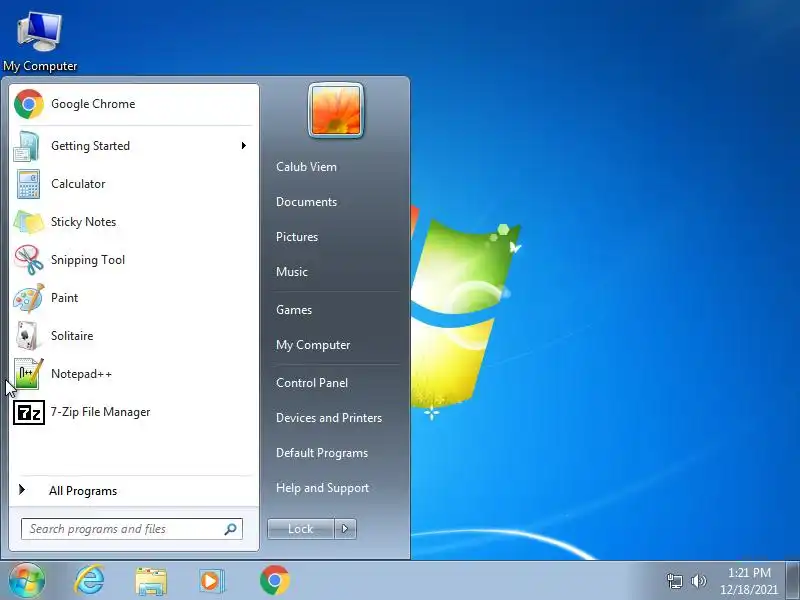
Task: Click the "Snipping Tool" label text
Action: 88,260
